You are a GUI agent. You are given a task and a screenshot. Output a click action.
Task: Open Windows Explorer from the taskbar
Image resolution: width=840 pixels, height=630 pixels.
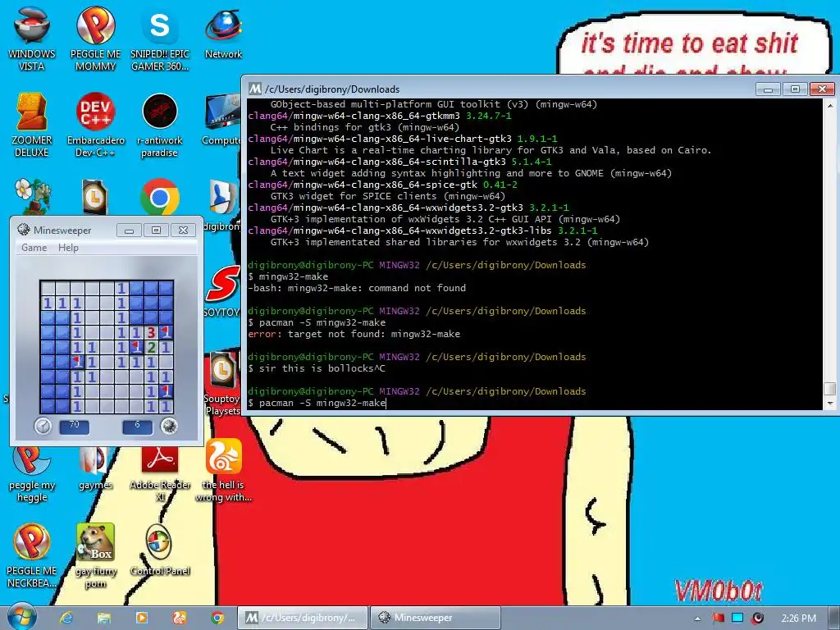pos(104,618)
